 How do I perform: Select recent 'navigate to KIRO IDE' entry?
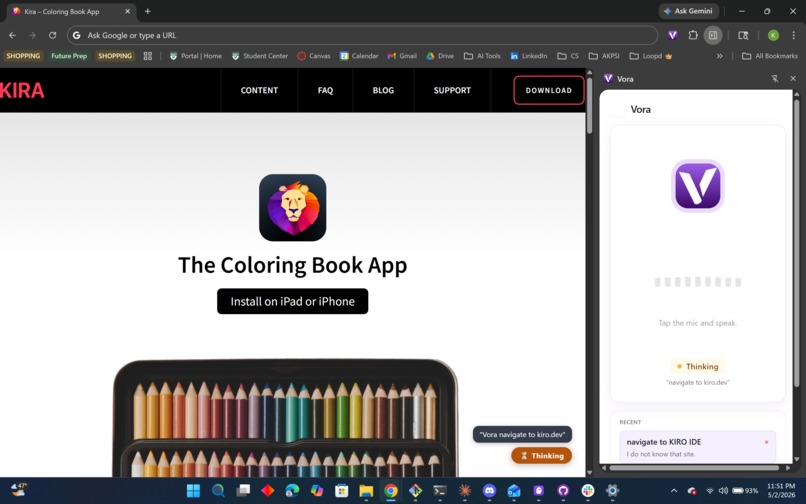tap(698, 446)
